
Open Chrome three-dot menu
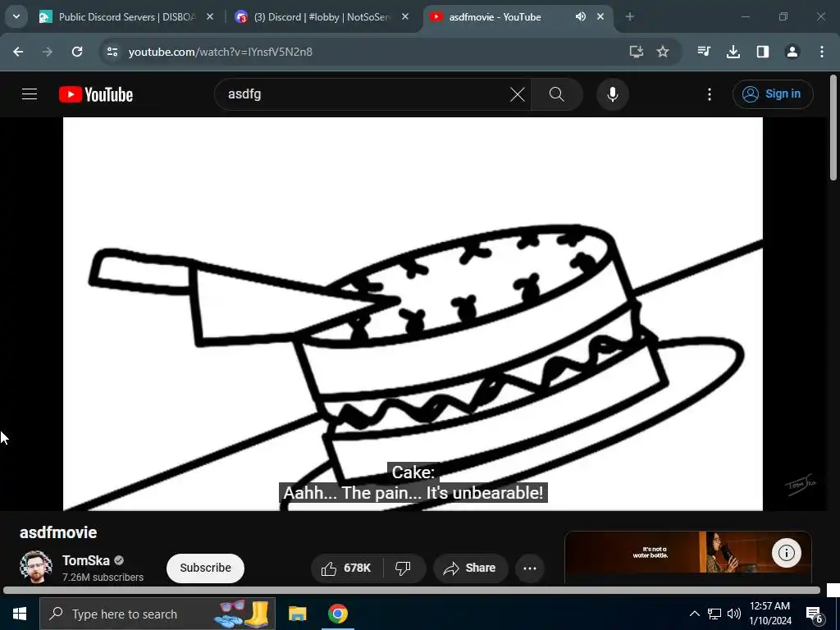[821, 52]
